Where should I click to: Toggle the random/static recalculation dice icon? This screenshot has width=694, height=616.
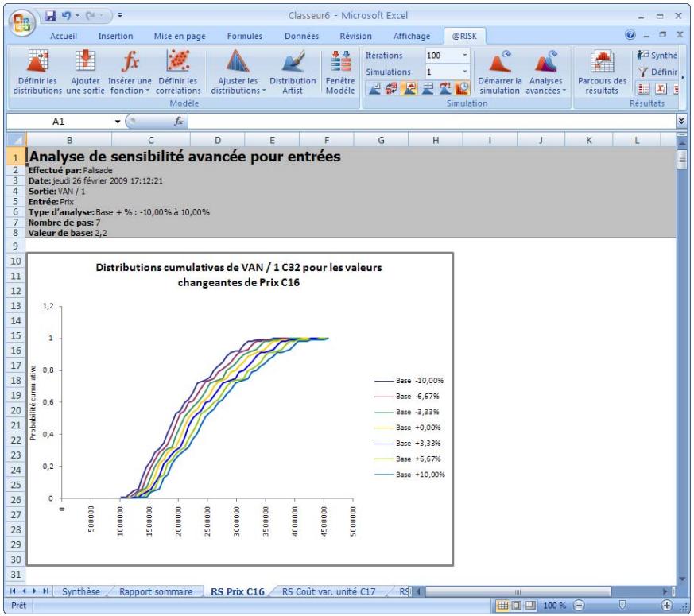pyautogui.click(x=391, y=89)
